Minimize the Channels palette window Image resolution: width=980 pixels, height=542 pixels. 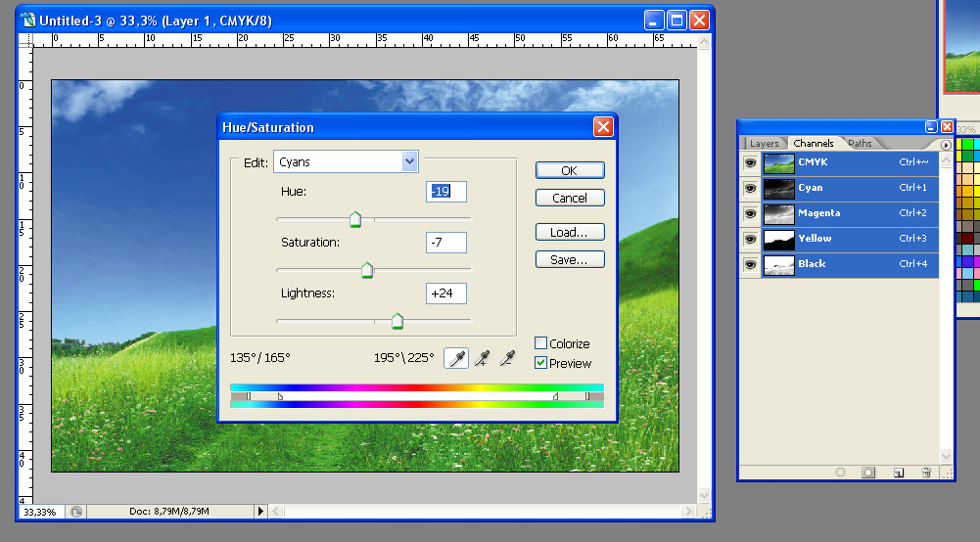pyautogui.click(x=931, y=127)
